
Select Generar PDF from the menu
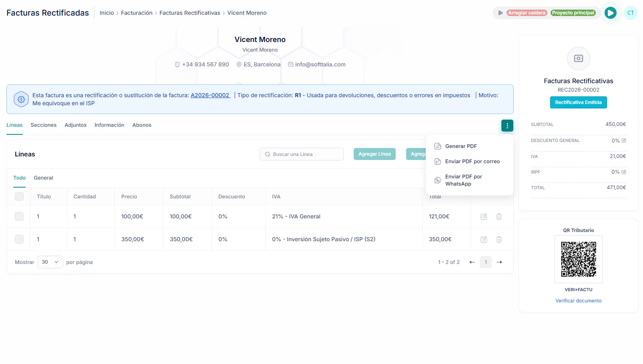click(461, 146)
